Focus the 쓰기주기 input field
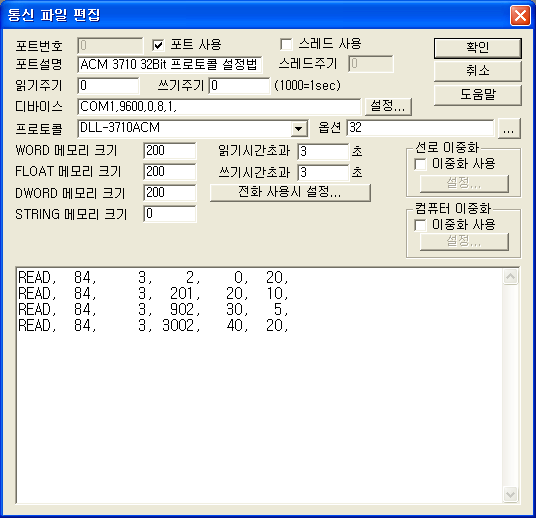Image resolution: width=536 pixels, height=518 pixels. point(239,86)
